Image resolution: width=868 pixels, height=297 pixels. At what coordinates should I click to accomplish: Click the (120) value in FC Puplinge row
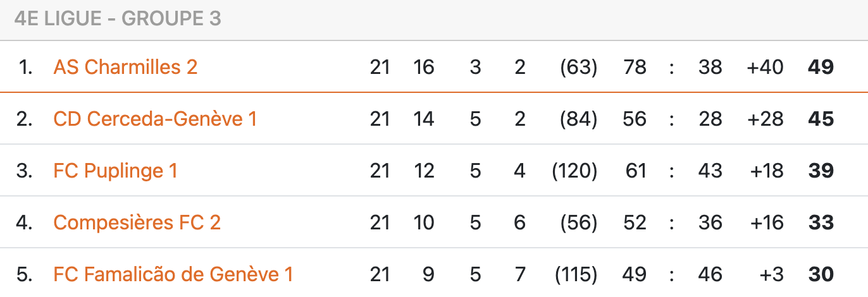click(574, 171)
